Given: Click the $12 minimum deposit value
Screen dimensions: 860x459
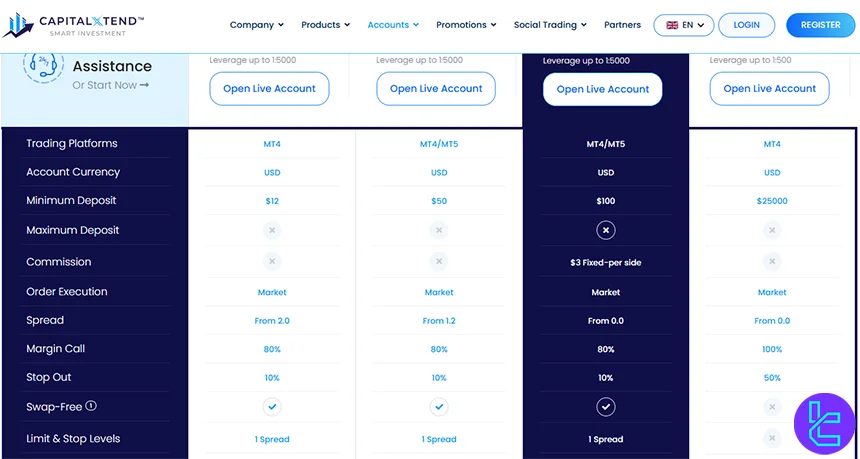Looking at the screenshot, I should point(272,201).
